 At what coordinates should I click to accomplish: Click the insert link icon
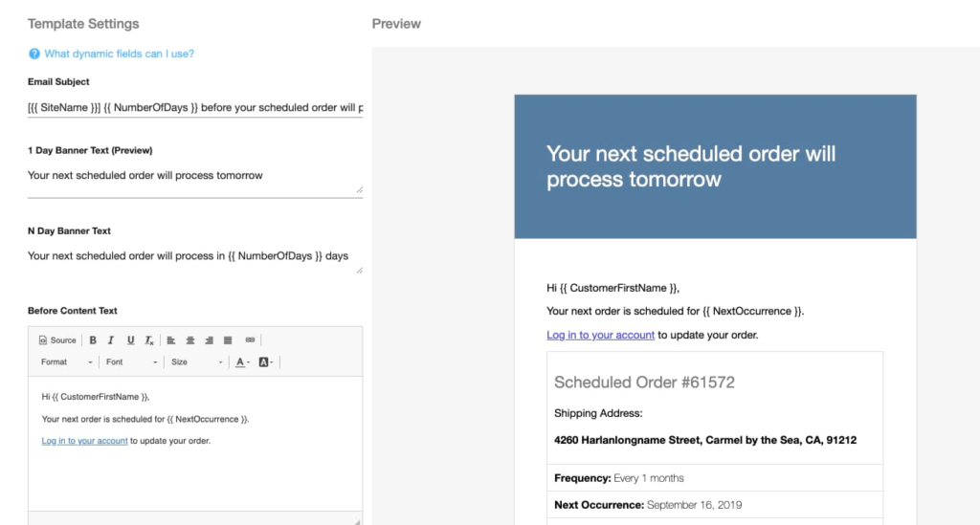(x=251, y=340)
